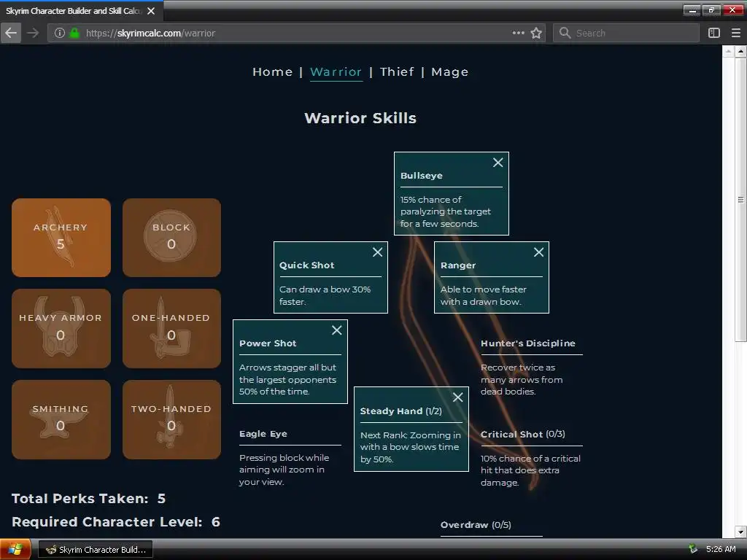The height and width of the screenshot is (560, 747).
Task: Add an Overdraw perk rank
Action: tap(491, 526)
